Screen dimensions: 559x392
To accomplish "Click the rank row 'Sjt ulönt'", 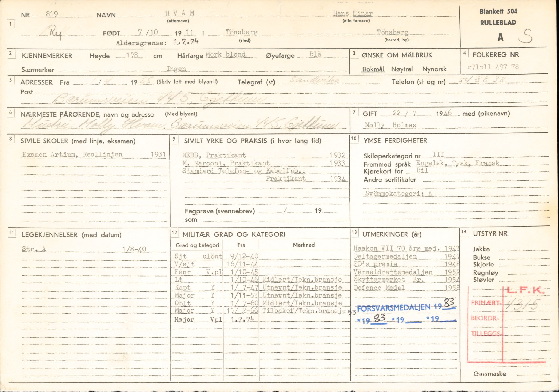I will (198, 256).
